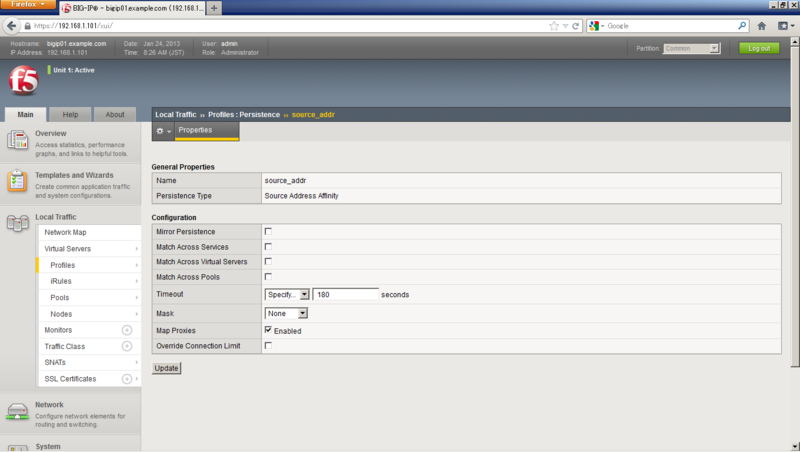Open Network Map in Local Traffic

point(65,232)
